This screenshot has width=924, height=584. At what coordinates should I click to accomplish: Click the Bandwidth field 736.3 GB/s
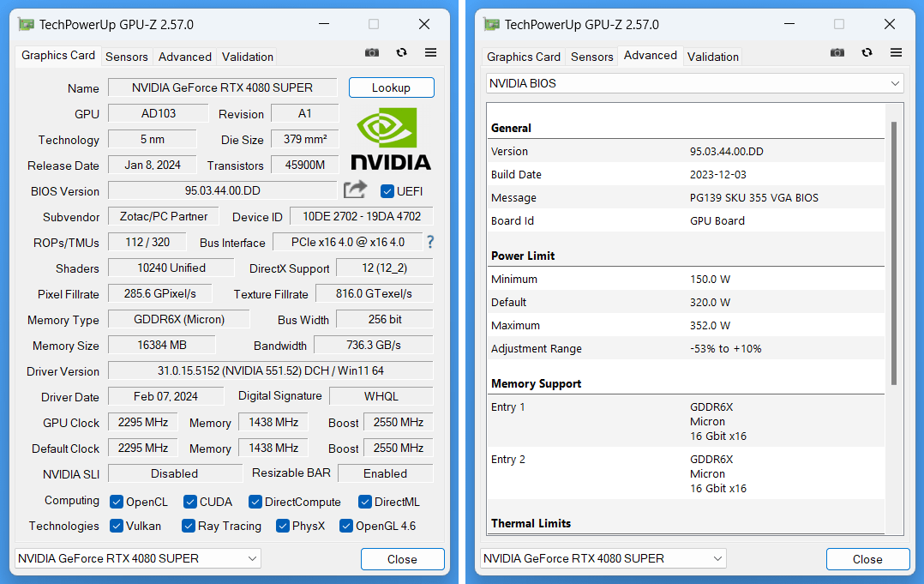point(373,345)
